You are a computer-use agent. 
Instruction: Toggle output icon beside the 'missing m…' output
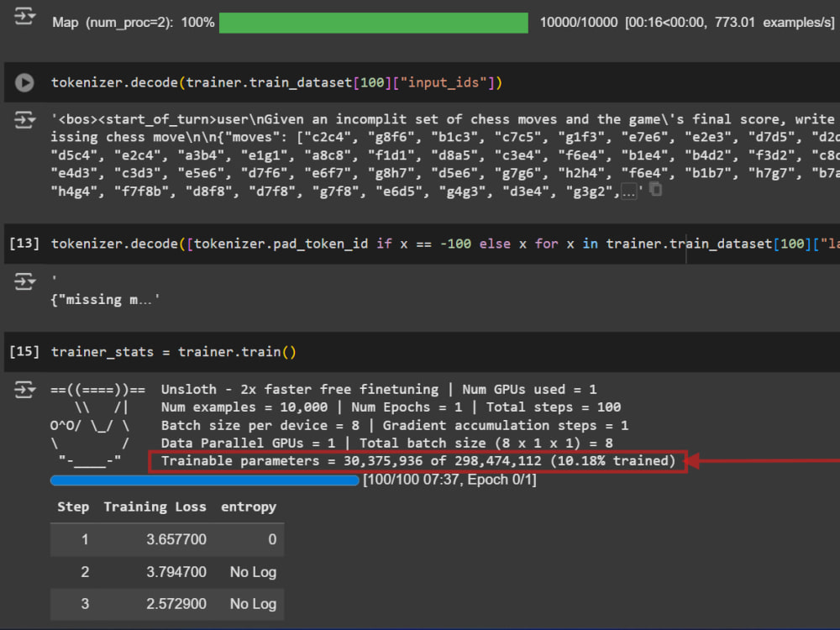[24, 281]
